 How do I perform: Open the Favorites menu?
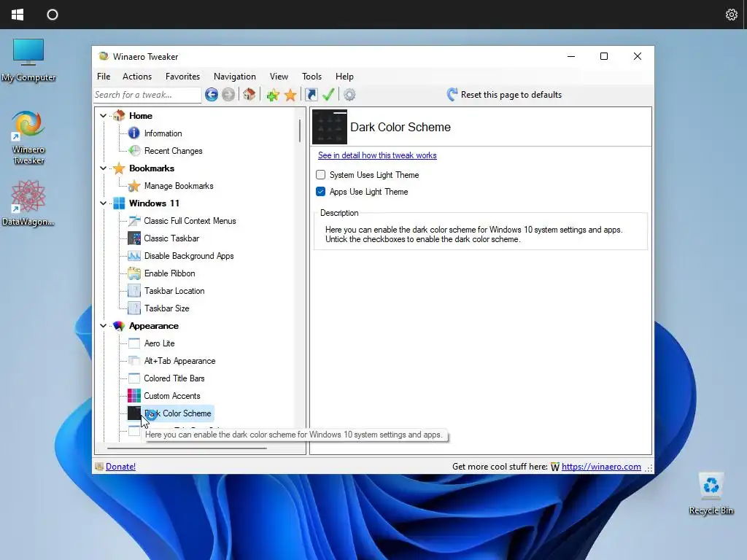pyautogui.click(x=182, y=76)
